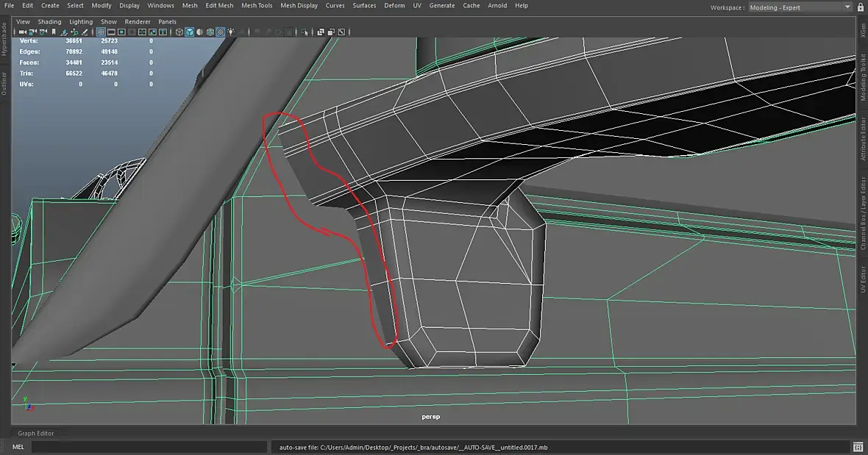Click the Isolate Select icon
The height and width of the screenshot is (455, 868).
coord(305,32)
